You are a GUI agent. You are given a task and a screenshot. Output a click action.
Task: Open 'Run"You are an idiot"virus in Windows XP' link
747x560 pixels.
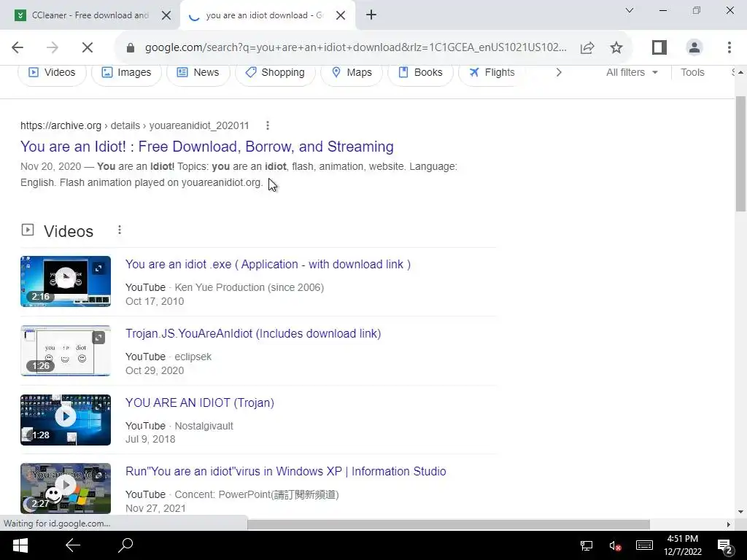(x=286, y=472)
